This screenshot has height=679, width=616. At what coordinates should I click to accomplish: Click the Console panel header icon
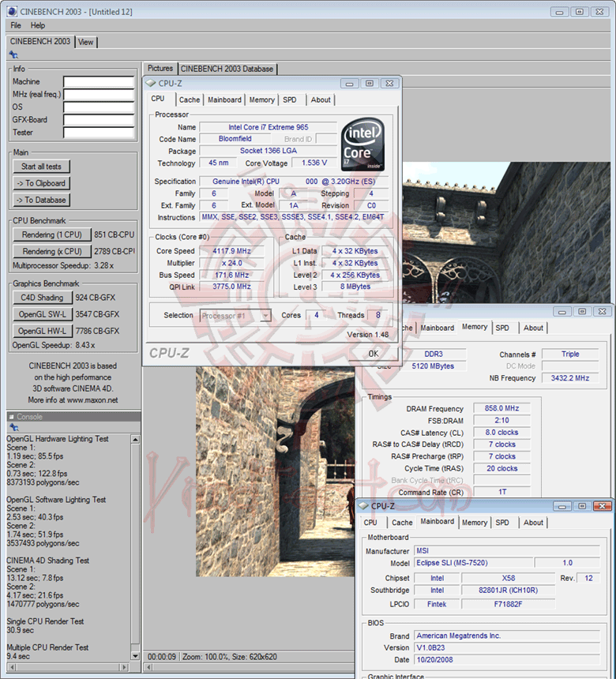point(11,417)
